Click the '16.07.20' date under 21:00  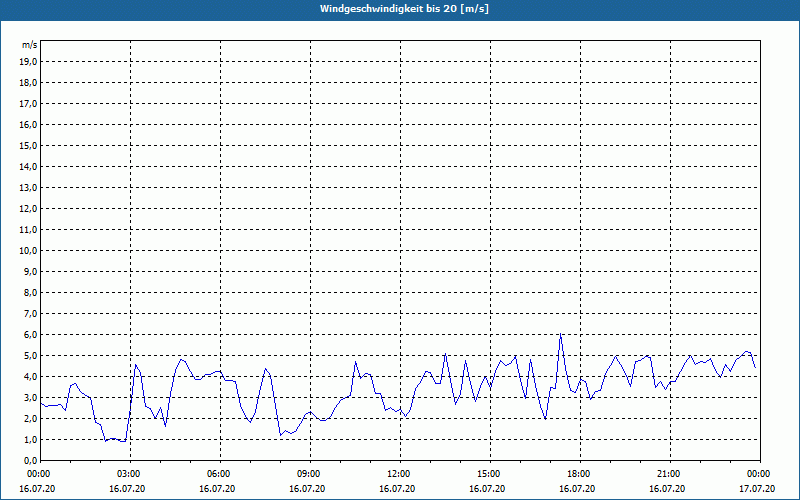(x=667, y=489)
